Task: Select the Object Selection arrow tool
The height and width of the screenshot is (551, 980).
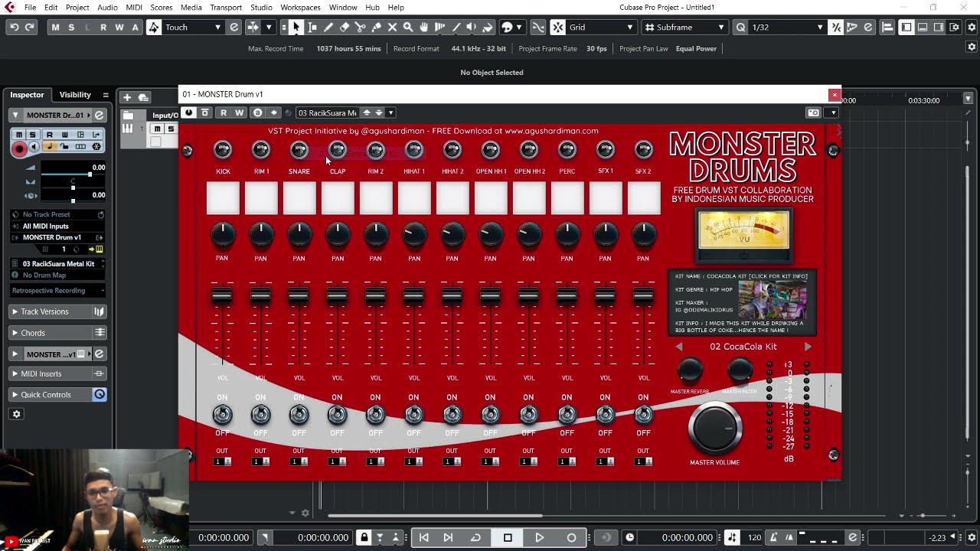Action: [296, 28]
